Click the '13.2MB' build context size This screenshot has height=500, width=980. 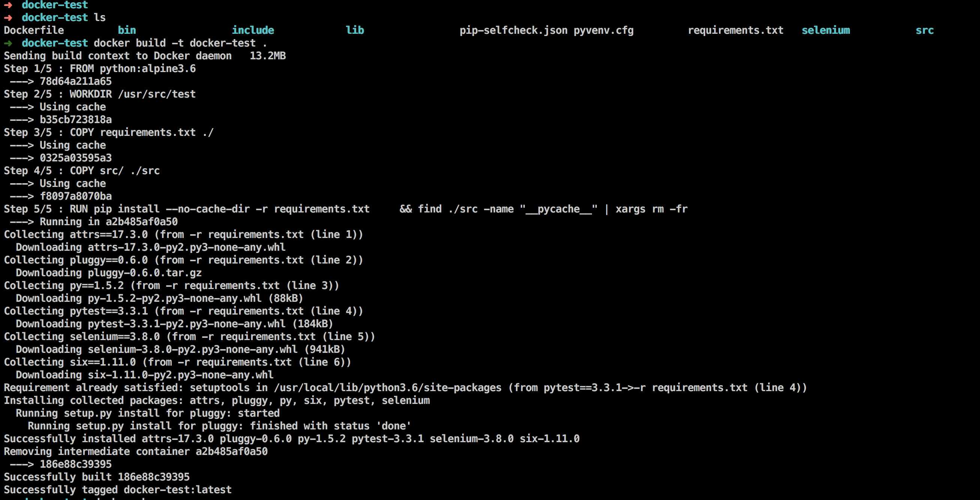[267, 56]
